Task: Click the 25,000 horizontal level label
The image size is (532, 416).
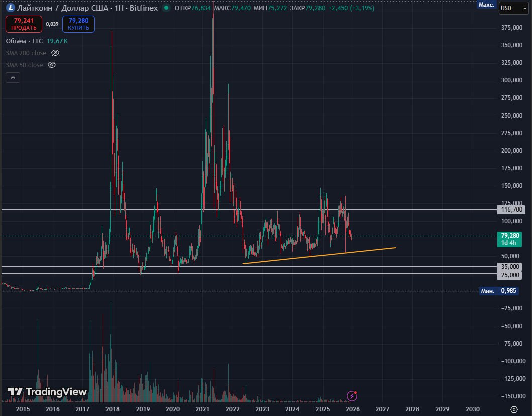Action: [x=509, y=275]
